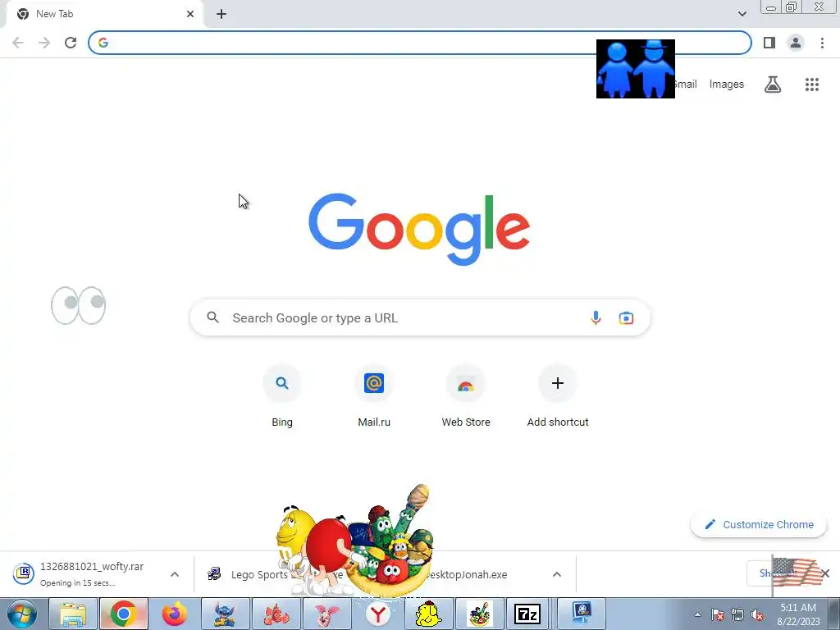Open the Stitch character taskbar app
Viewport: 840px width, 630px height.
pyautogui.click(x=225, y=614)
